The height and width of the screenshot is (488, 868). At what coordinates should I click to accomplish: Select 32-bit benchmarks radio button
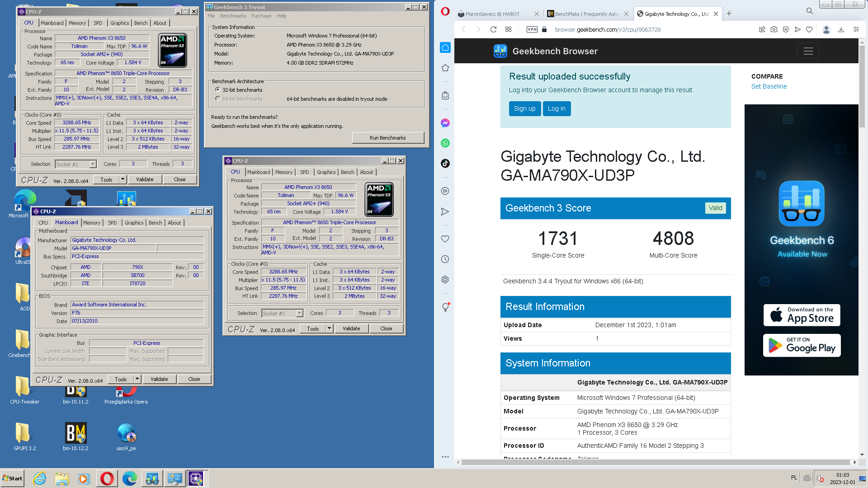[x=218, y=90]
